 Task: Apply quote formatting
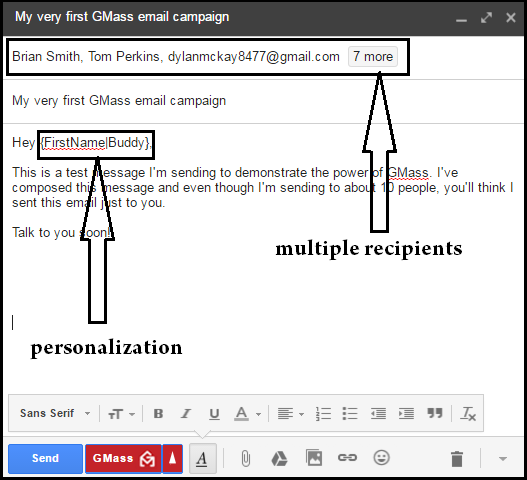435,413
